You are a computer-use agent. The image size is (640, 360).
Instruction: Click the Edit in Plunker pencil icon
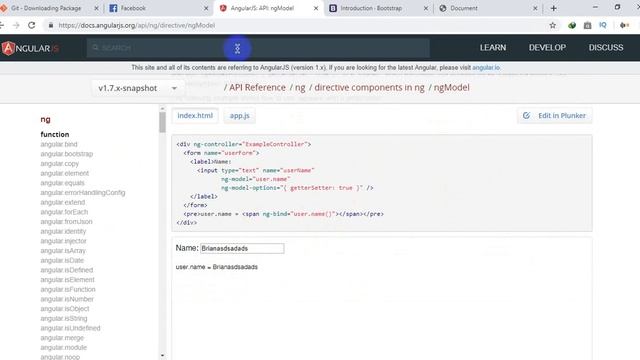[x=527, y=116]
